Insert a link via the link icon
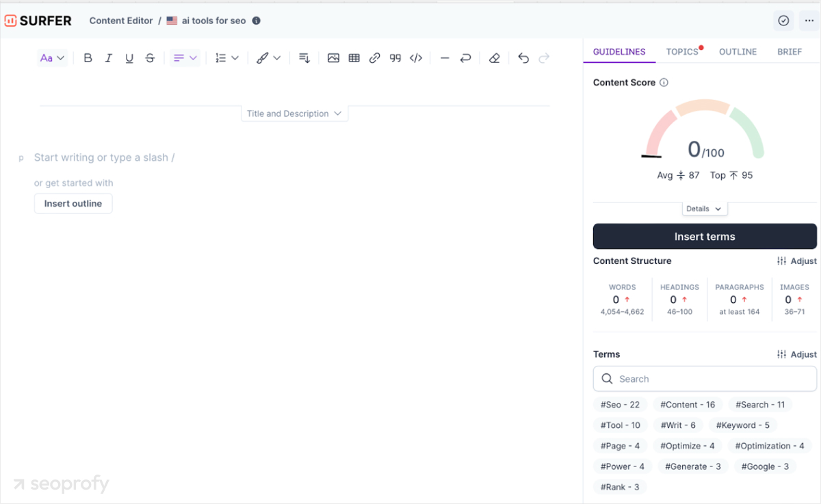The image size is (821, 504). click(374, 58)
